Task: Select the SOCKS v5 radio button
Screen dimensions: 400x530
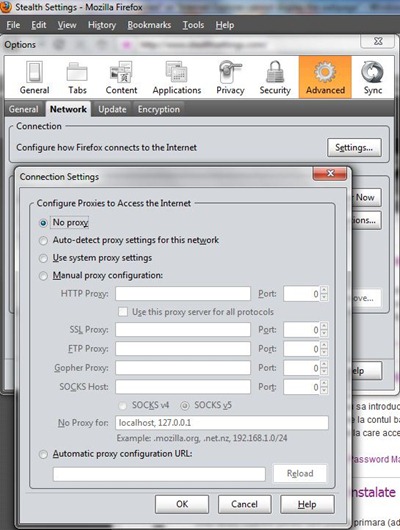Action: click(185, 405)
